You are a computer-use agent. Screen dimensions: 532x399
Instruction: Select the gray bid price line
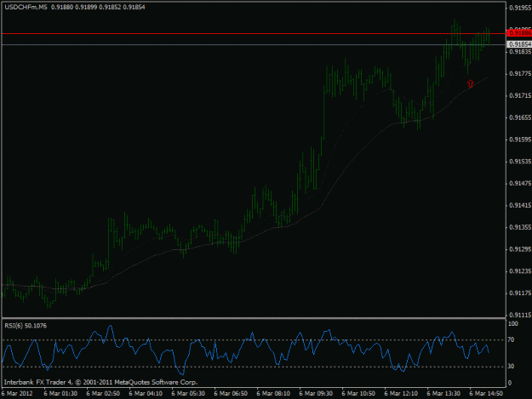tap(254, 44)
